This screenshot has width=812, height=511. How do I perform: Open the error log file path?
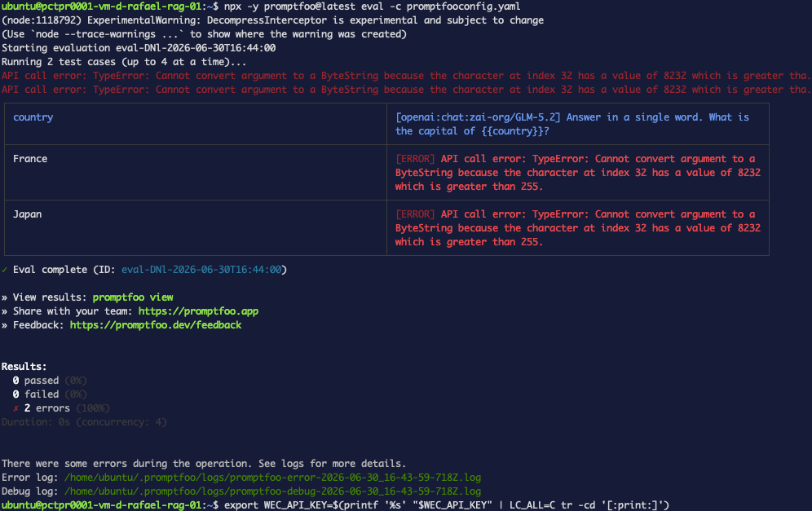pyautogui.click(x=272, y=478)
